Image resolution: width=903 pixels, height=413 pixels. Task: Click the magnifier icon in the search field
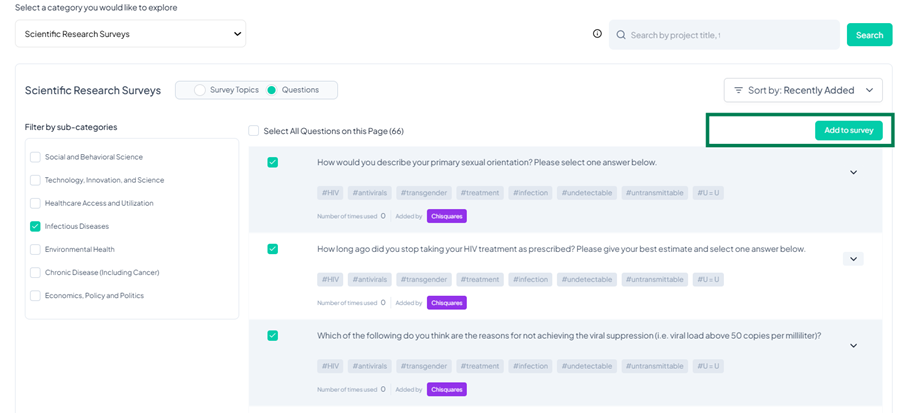point(621,35)
